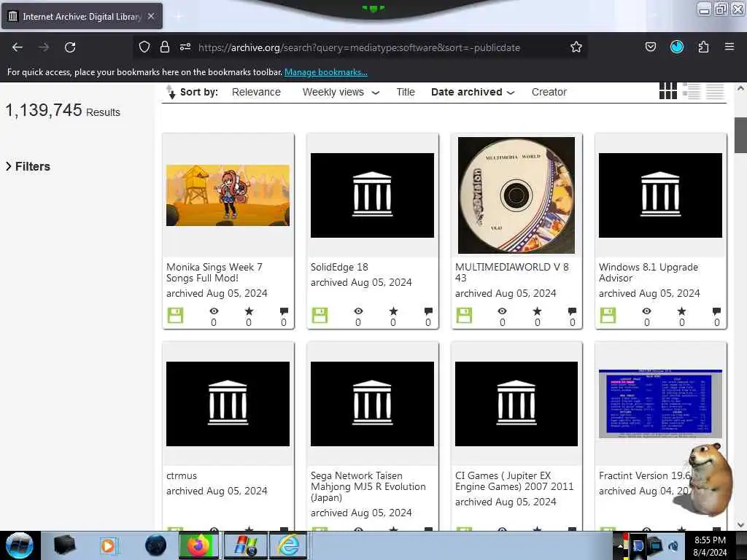This screenshot has width=747, height=560.
Task: Open Sega Network Taisen Mahjong MJ5 R Evolution
Action: (x=368, y=486)
